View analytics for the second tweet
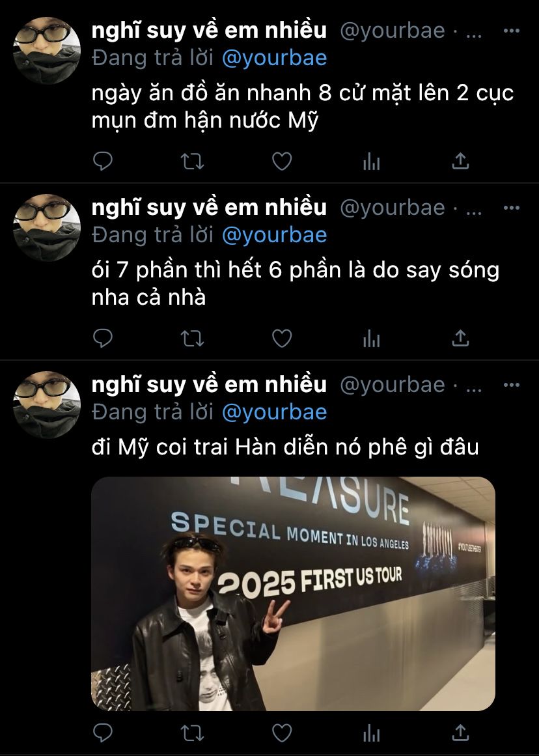Screen dimensions: 539x756 click(x=371, y=338)
